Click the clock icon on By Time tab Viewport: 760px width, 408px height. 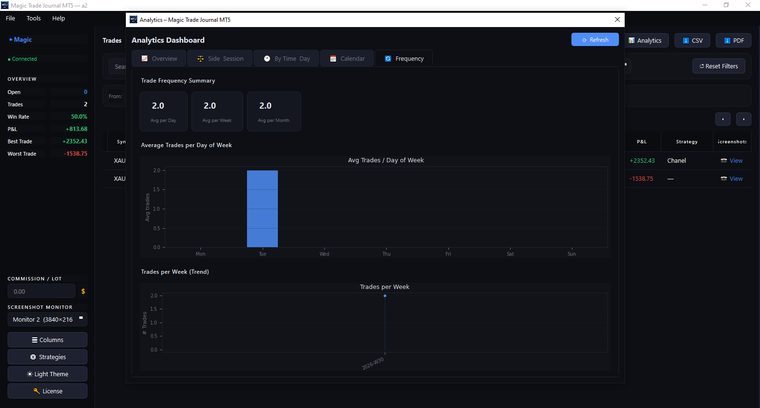[x=267, y=59]
